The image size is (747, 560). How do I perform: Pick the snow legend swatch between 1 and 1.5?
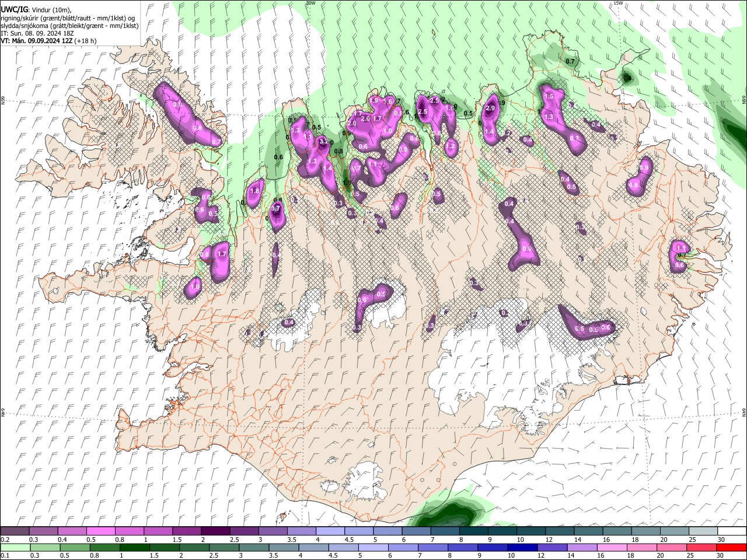point(158,531)
